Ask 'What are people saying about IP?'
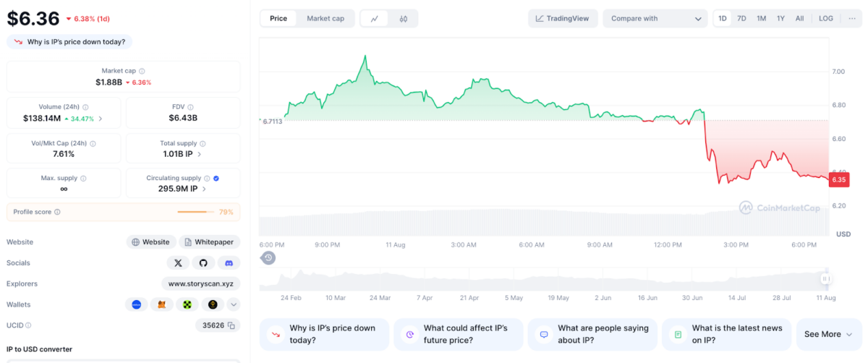Image resolution: width=868 pixels, height=363 pixels. 592,334
